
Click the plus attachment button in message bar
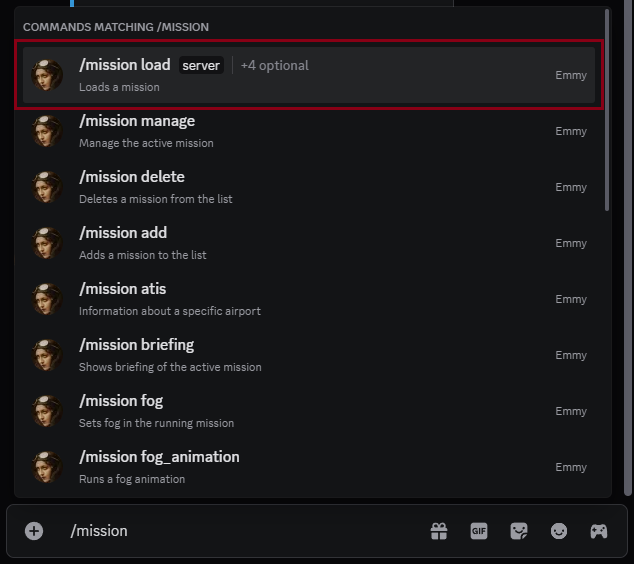(x=34, y=531)
